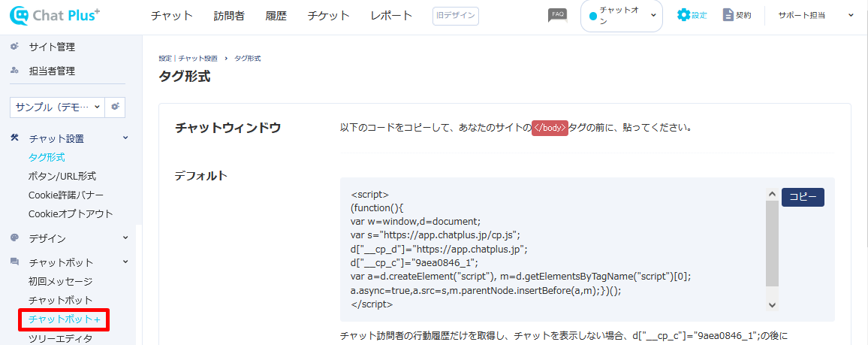Click the code box scrollbar thumb

tap(772, 244)
